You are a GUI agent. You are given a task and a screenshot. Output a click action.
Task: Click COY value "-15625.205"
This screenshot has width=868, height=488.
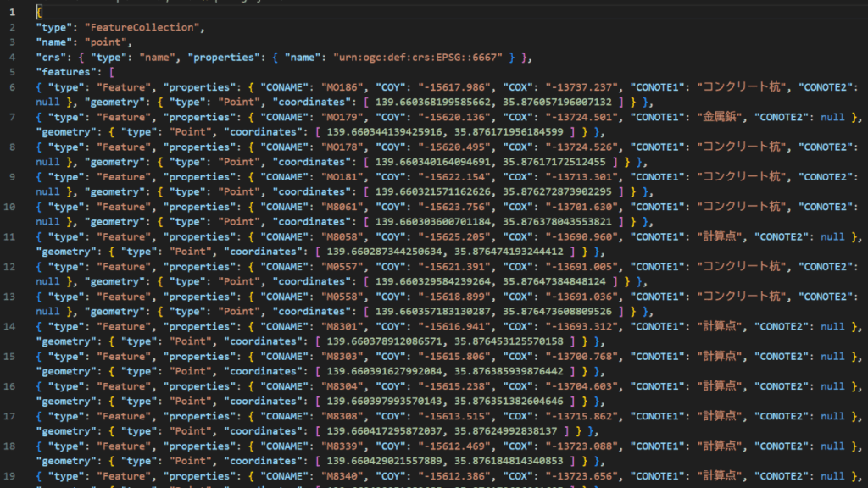(x=454, y=236)
